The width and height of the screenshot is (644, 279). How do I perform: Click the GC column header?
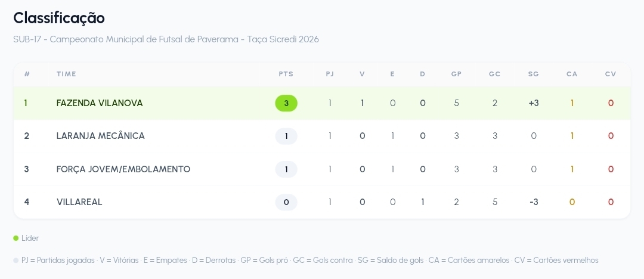click(x=494, y=75)
